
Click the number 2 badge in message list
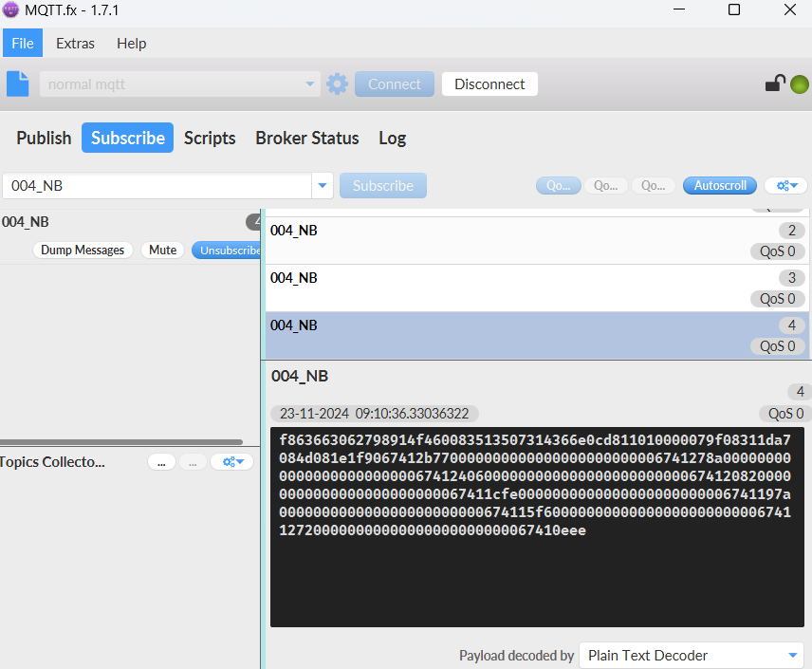(x=792, y=231)
